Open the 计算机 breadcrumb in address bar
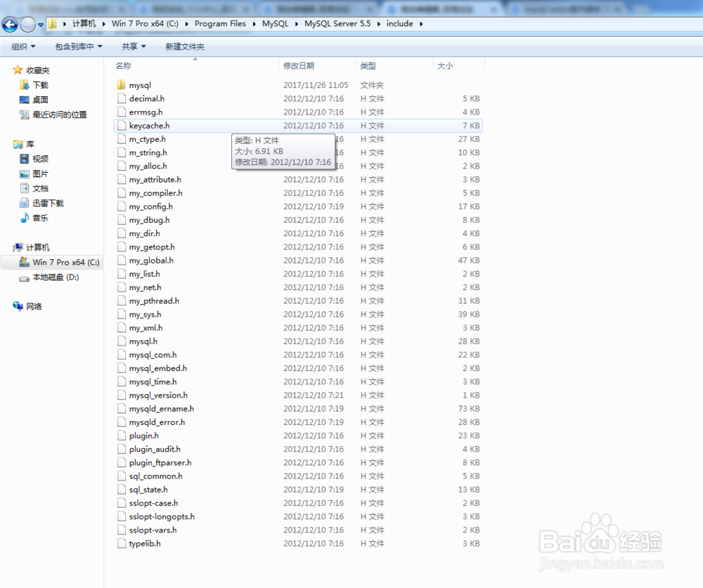Screen dimensions: 703x588 [x=84, y=24]
